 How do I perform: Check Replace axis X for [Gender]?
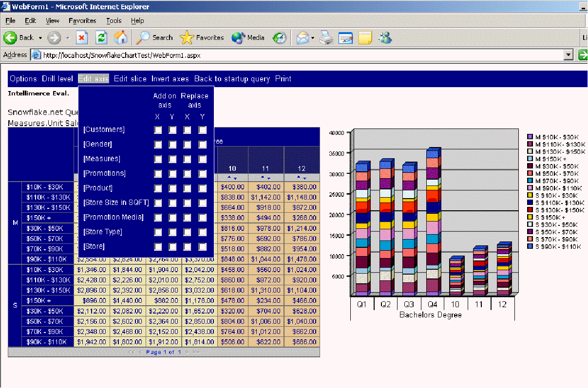pos(188,145)
